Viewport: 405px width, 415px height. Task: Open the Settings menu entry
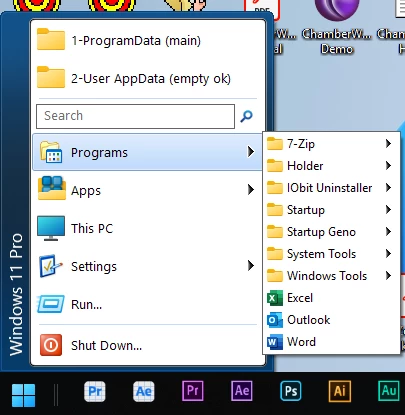(147, 266)
